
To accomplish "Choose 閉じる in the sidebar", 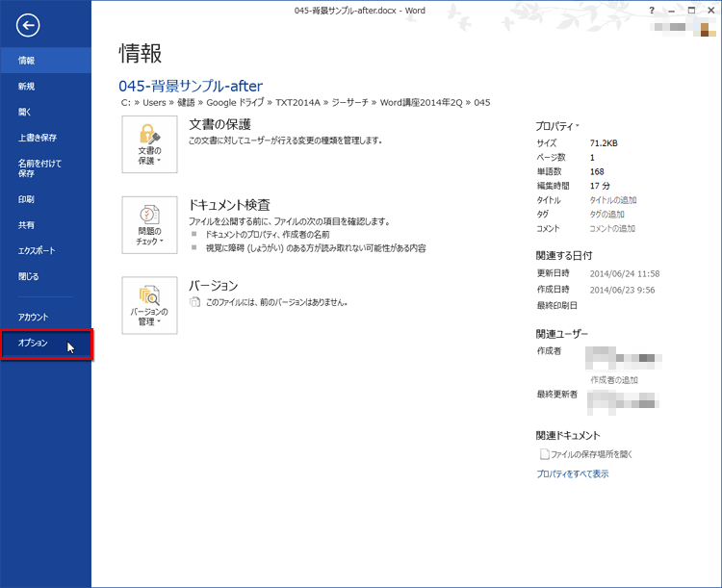I will tap(45, 276).
